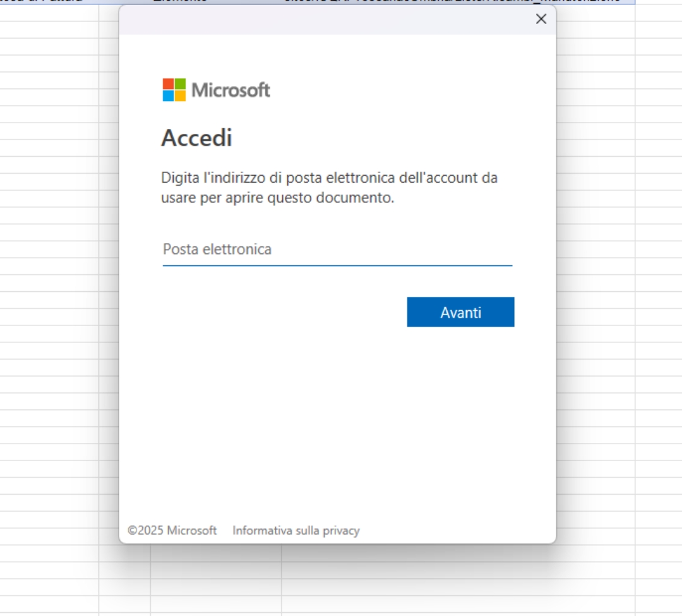Screen dimensions: 682x616
Task: Close the Microsoft sign-in dialog
Action: (x=541, y=19)
